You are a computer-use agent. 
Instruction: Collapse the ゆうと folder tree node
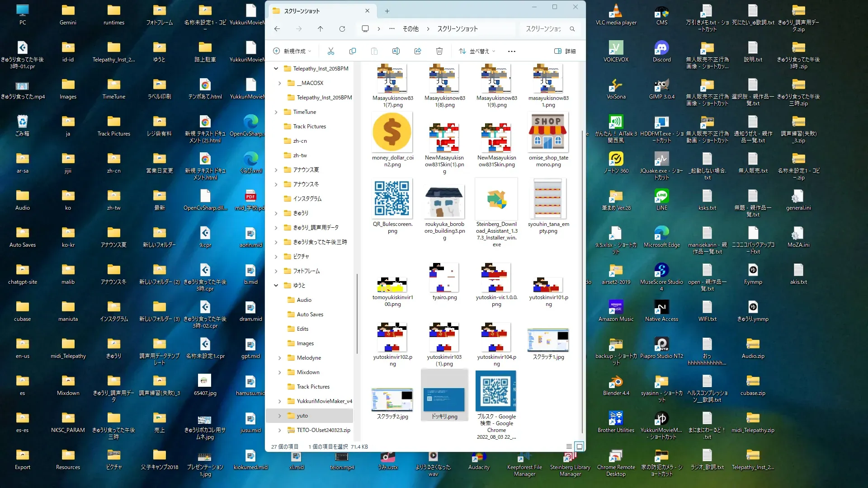coord(276,286)
